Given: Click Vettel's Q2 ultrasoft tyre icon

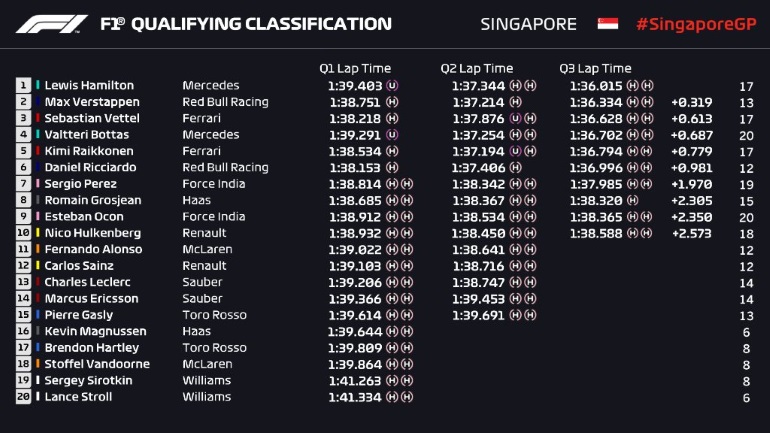Looking at the screenshot, I should tap(515, 119).
